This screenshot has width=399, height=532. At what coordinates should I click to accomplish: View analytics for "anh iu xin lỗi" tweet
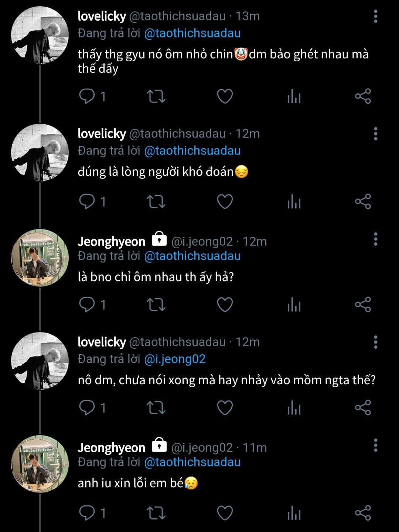coord(294,513)
